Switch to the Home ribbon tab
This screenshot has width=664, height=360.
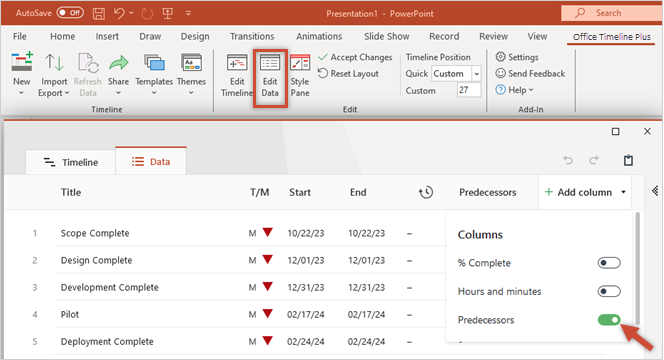[x=63, y=36]
